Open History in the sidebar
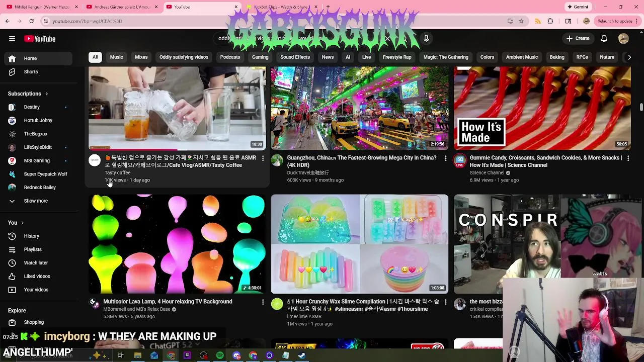Screen dimensions: 644x362 point(38,236)
